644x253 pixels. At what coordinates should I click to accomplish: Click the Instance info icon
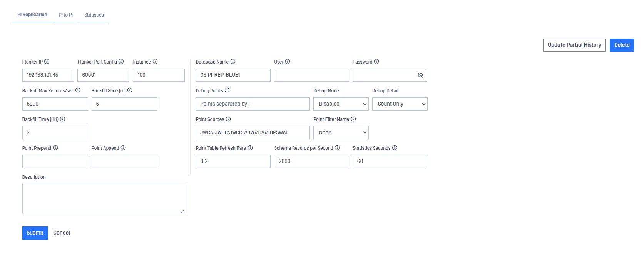pos(155,62)
